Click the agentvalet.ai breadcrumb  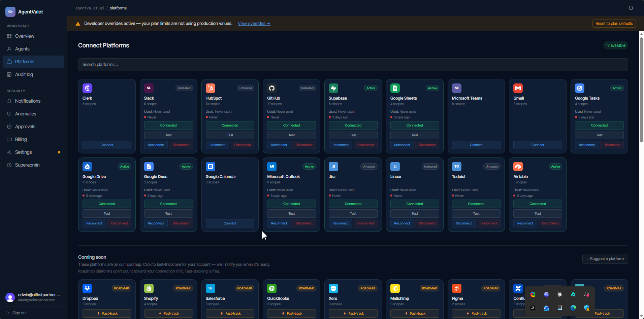[90, 8]
